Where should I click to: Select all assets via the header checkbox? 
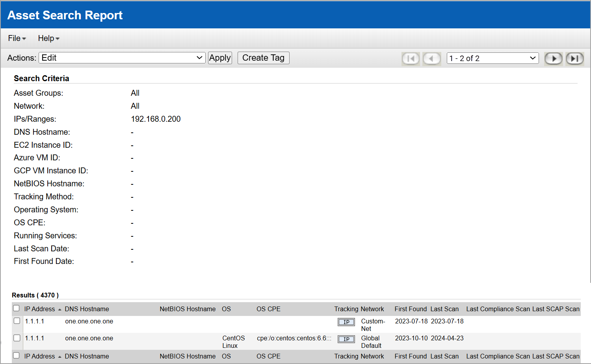[x=16, y=308]
